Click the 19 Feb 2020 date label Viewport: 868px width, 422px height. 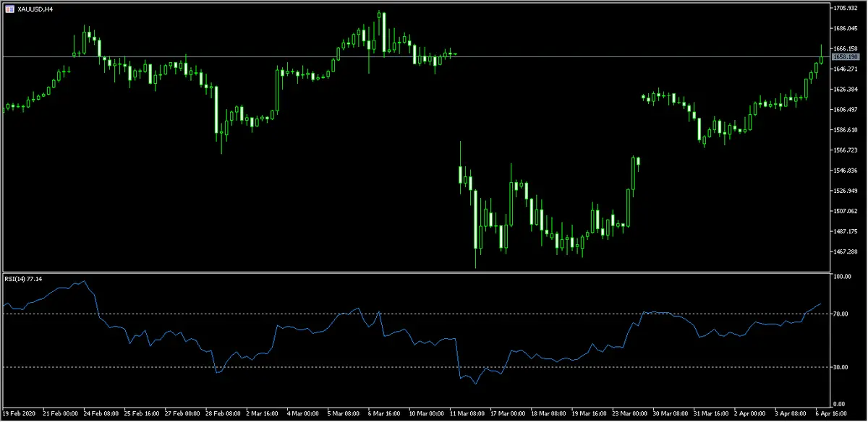(20, 414)
